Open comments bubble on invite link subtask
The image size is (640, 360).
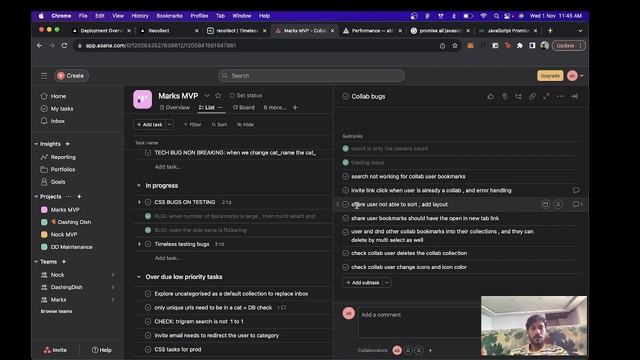coord(576,190)
